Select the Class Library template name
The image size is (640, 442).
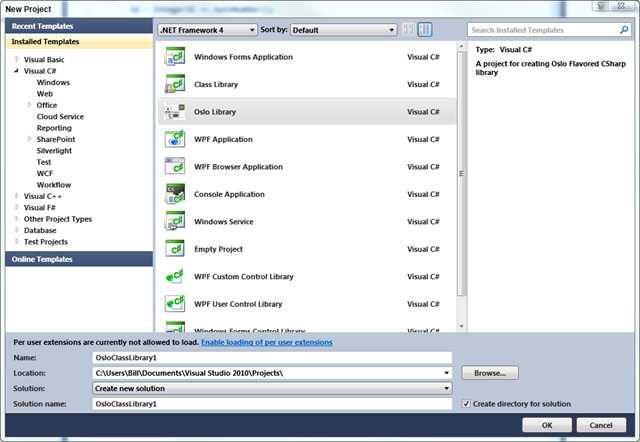[216, 84]
